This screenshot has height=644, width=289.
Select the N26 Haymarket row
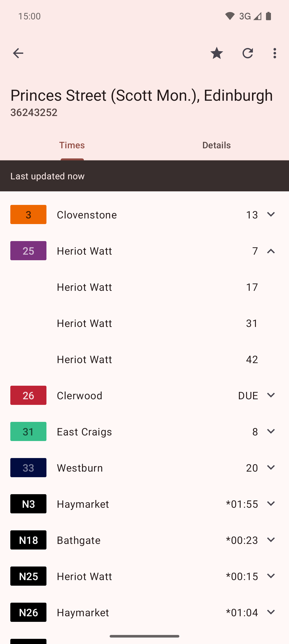(x=144, y=612)
